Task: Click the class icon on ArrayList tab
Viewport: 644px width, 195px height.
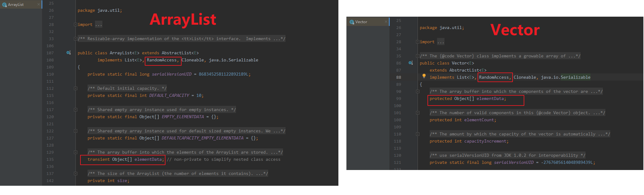Action: coord(4,5)
